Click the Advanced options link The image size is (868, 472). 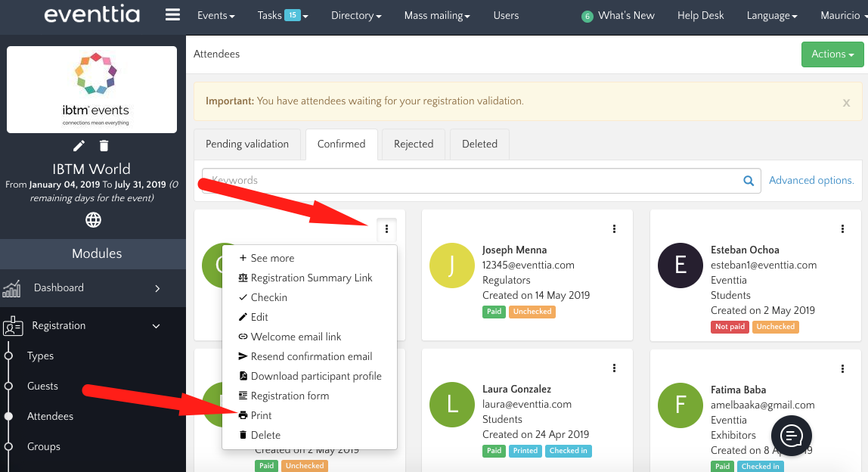811,180
